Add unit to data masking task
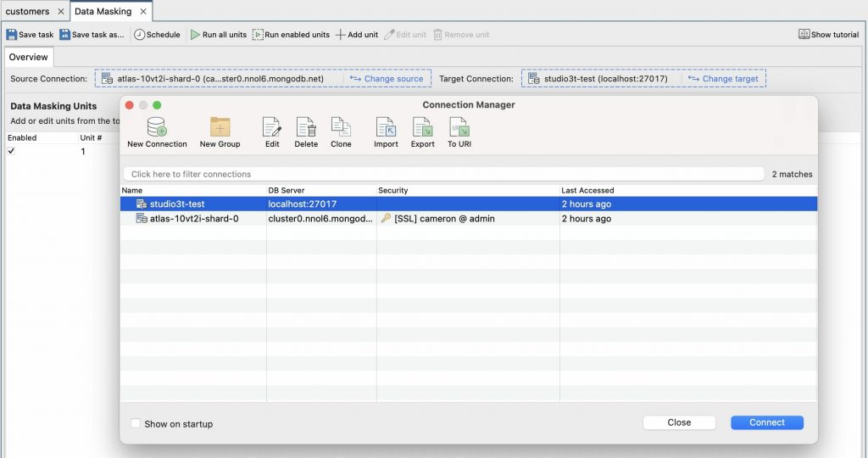This screenshot has width=868, height=458. [357, 34]
